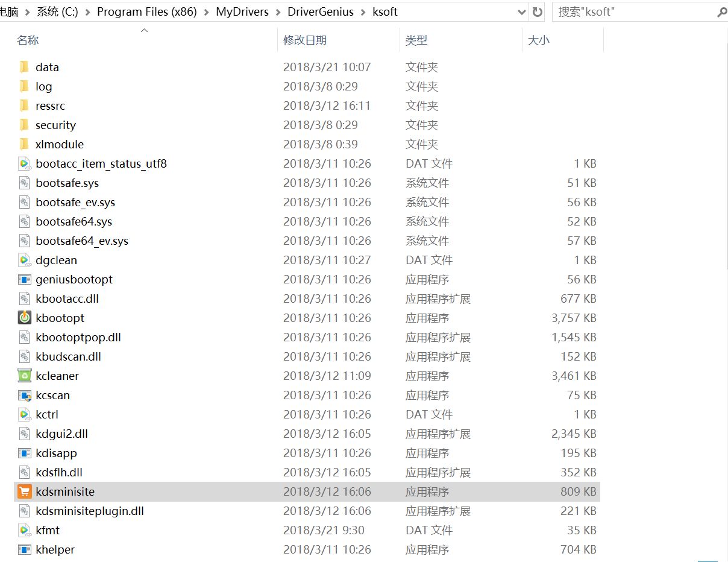Open the address bar history dropdown
The width and height of the screenshot is (728, 562).
click(522, 11)
